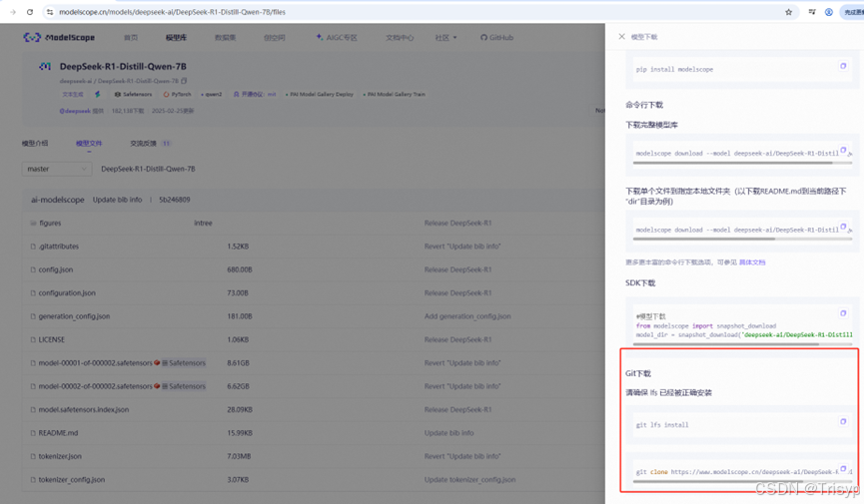Image resolution: width=864 pixels, height=504 pixels.
Task: Click the file icon beside config.json
Action: point(33,269)
